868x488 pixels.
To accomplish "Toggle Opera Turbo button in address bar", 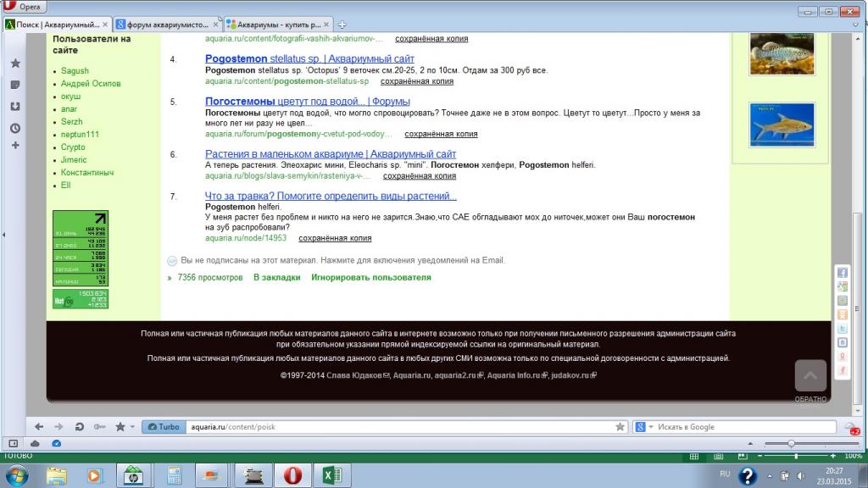I will 164,427.
